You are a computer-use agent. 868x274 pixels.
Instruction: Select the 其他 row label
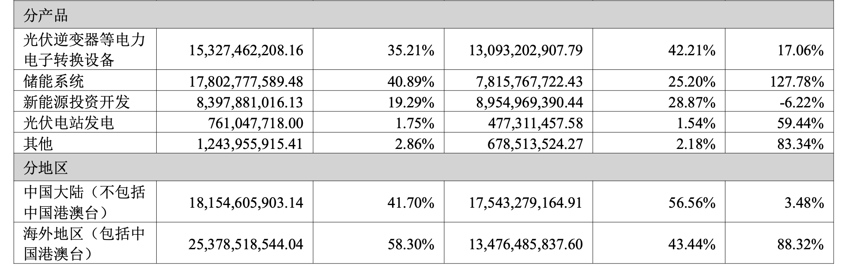[x=38, y=144]
